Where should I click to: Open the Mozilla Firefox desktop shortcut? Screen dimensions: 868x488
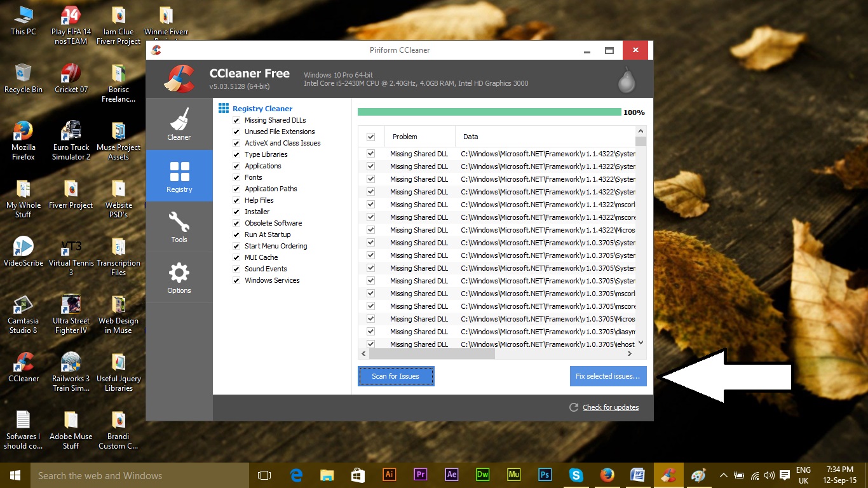point(24,141)
